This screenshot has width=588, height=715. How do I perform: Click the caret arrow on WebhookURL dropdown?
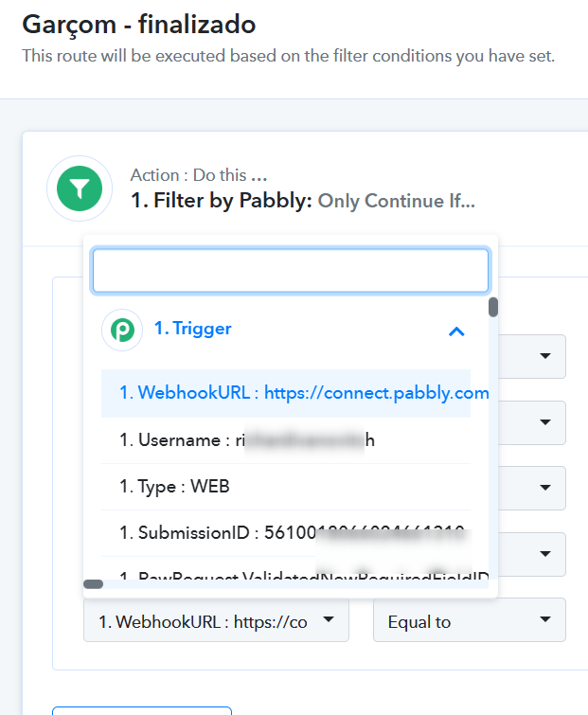pos(329,619)
